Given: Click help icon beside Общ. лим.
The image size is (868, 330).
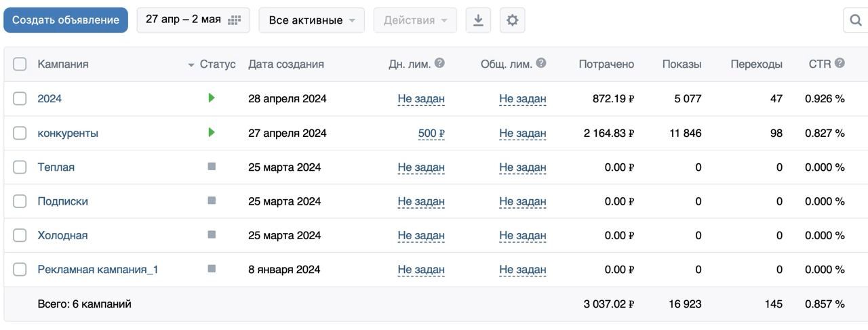Looking at the screenshot, I should (540, 63).
